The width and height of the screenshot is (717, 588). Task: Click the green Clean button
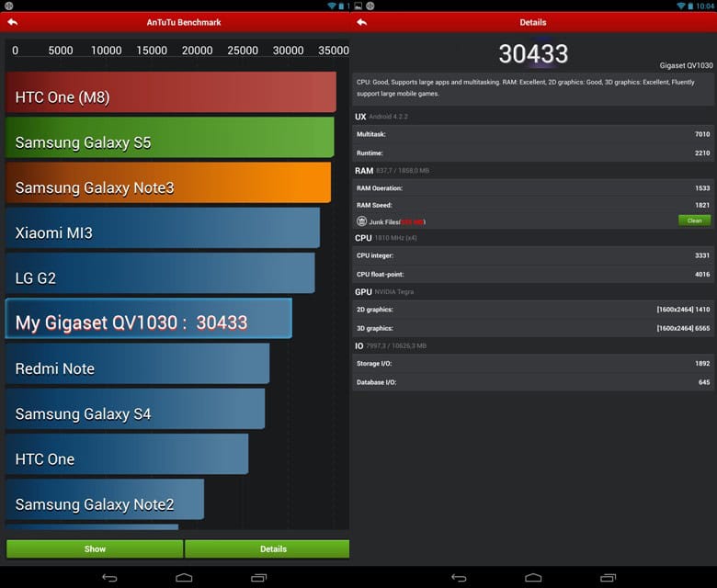(x=694, y=220)
